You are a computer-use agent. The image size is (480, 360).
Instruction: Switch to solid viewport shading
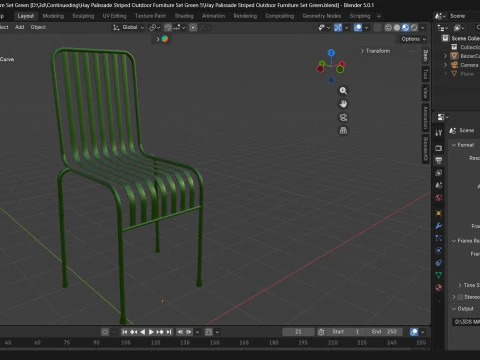(397, 27)
